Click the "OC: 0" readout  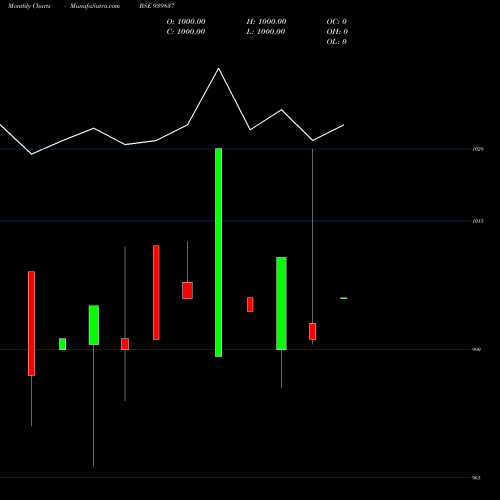pos(337,22)
